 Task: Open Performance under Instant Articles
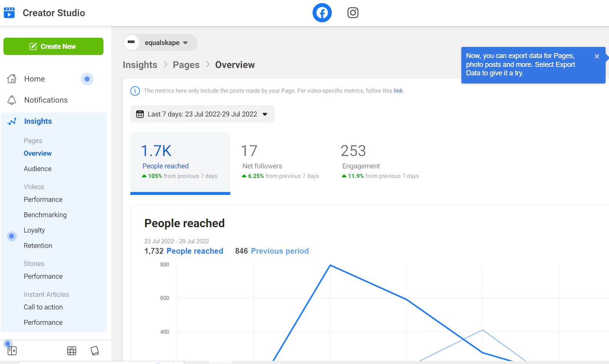[43, 322]
